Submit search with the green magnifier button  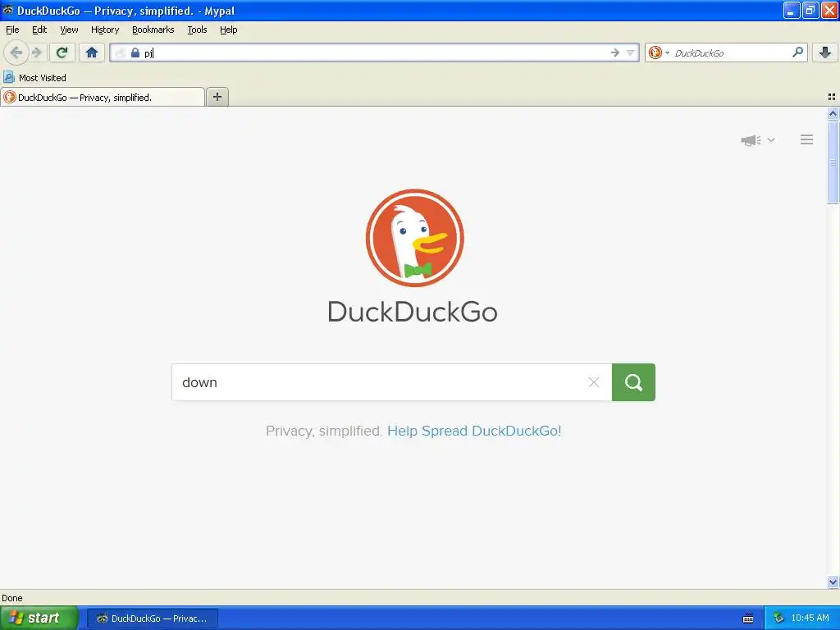point(634,382)
